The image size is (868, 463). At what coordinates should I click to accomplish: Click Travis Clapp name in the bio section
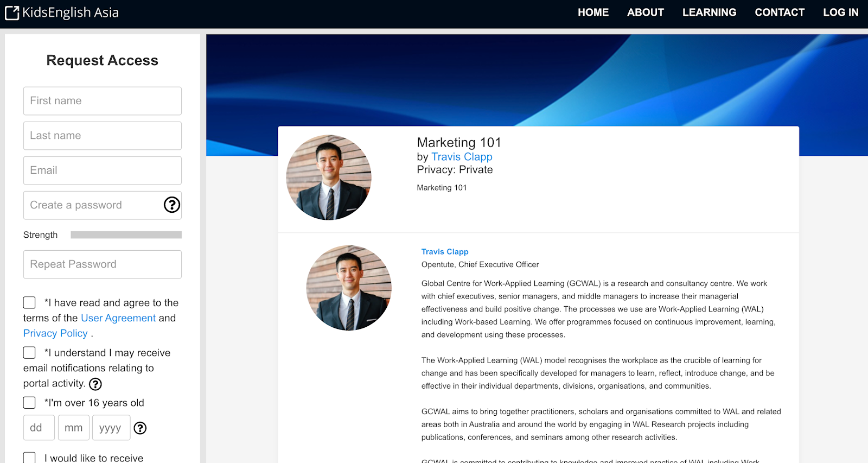click(x=445, y=252)
